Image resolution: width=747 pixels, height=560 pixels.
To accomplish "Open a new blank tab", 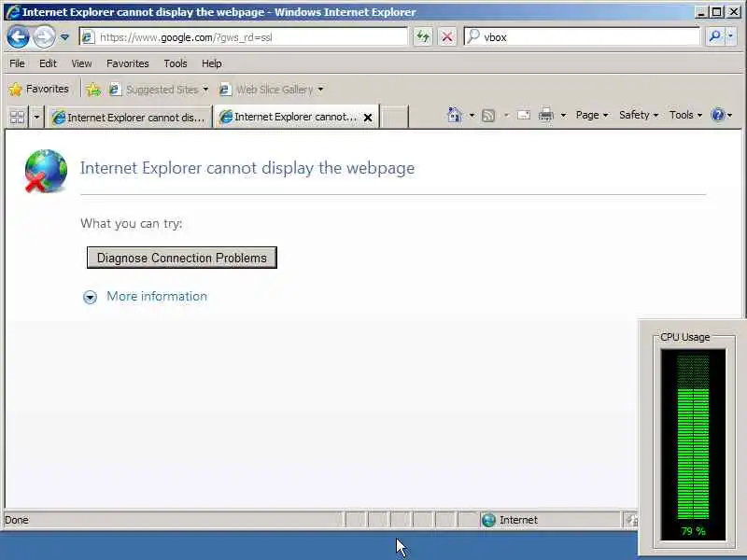I will click(395, 118).
